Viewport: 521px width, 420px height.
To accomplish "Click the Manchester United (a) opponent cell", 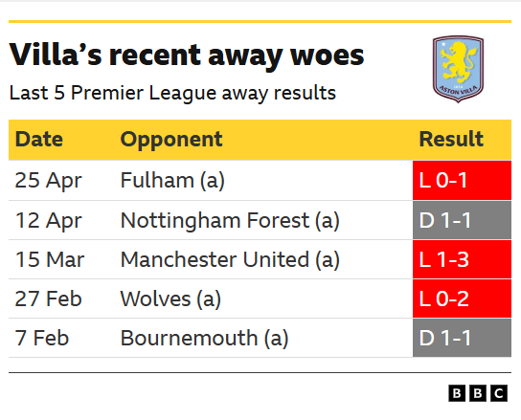I will 230,259.
